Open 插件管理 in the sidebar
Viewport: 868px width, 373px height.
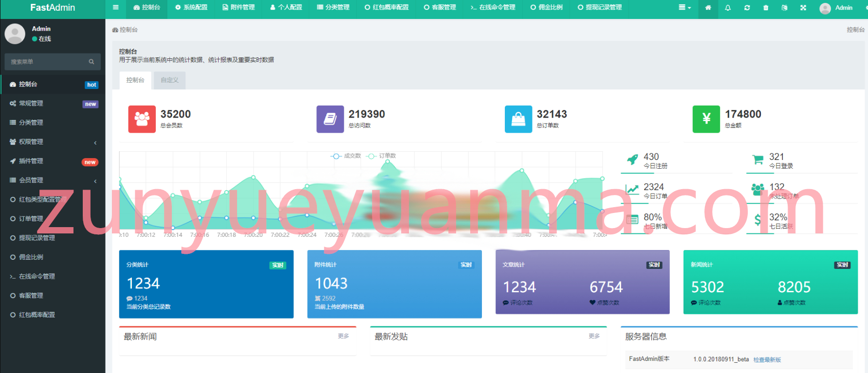[53, 161]
